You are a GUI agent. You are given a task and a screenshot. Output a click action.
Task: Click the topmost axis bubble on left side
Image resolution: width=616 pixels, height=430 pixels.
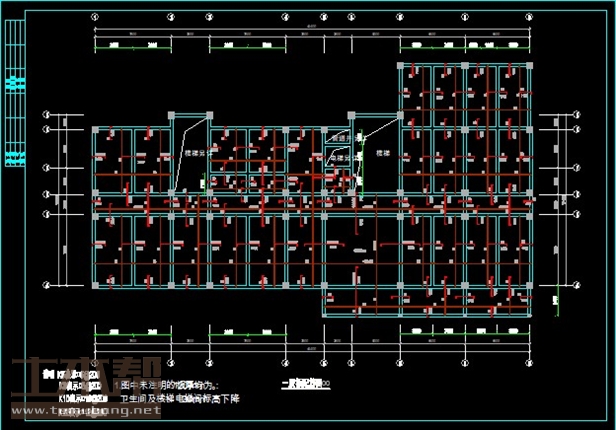click(46, 116)
